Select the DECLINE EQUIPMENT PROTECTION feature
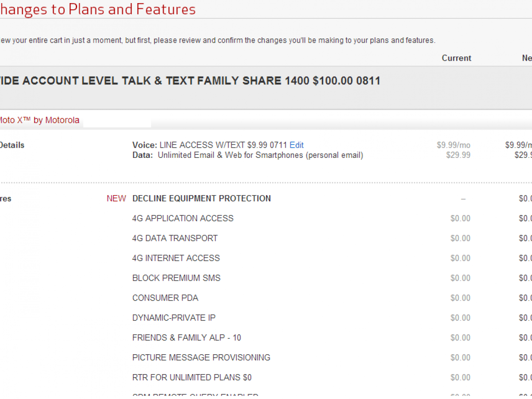Image resolution: width=532 pixels, height=399 pixels. (201, 198)
